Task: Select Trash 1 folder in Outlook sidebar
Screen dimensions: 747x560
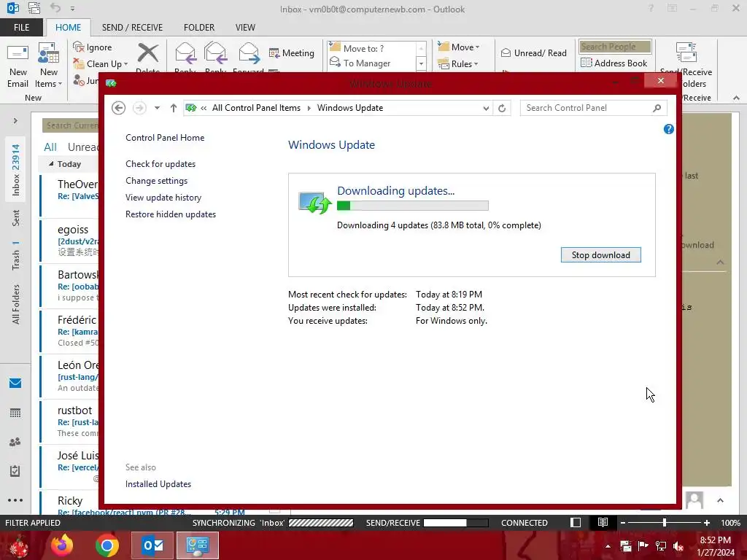Action: click(16, 256)
